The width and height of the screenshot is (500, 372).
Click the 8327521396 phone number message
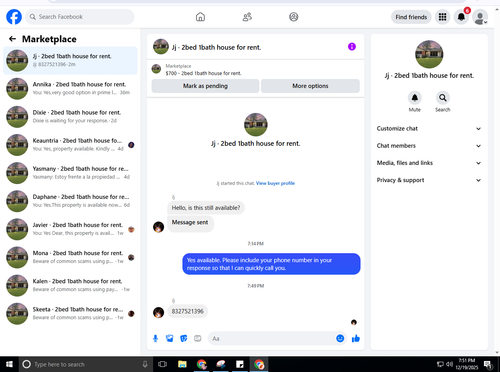(x=187, y=311)
